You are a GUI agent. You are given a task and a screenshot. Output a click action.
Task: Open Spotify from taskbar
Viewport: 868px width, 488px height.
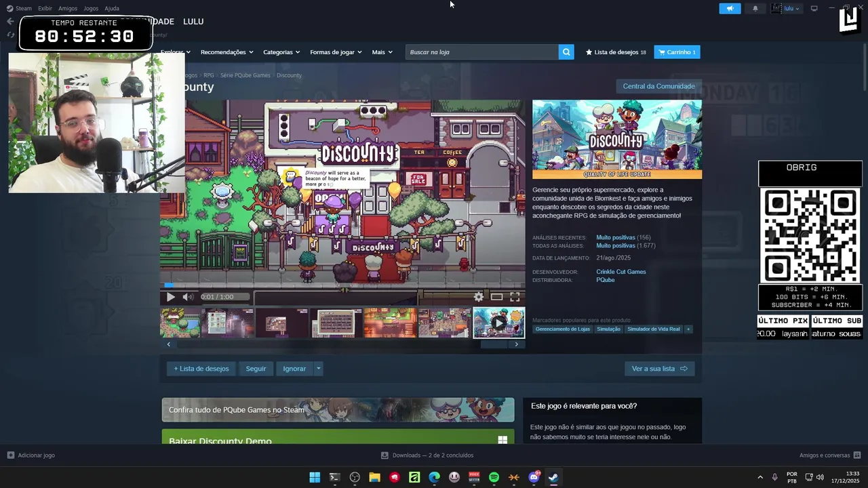pos(494,477)
